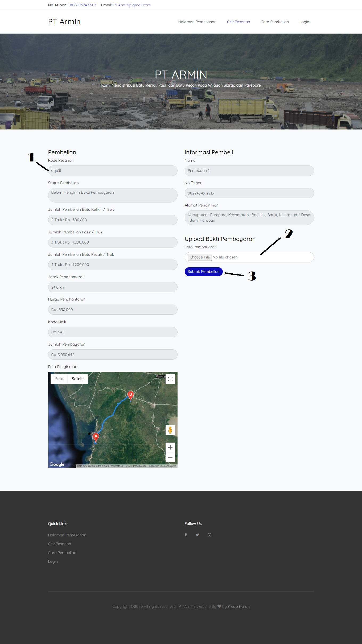Click the Facebook icon in footer
Viewport: 362px width, 644px height.
pos(186,535)
